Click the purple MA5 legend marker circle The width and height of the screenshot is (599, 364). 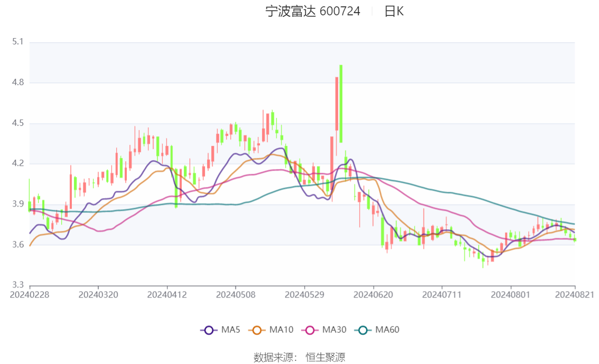[209, 330]
